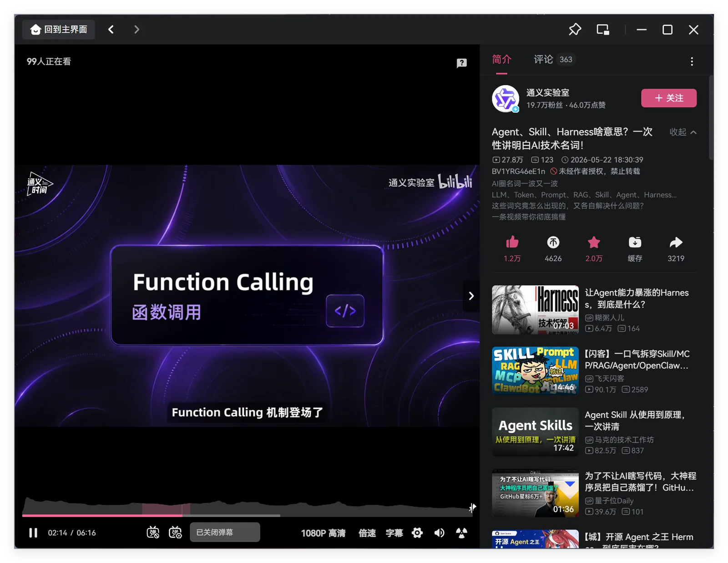This screenshot has width=728, height=563.
Task: Pin the window on top
Action: (x=575, y=30)
